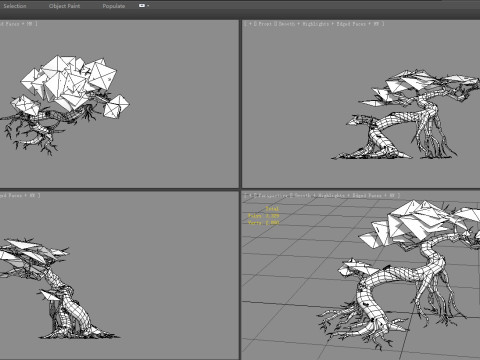Open the Selection ribbon tab

tap(15, 6)
